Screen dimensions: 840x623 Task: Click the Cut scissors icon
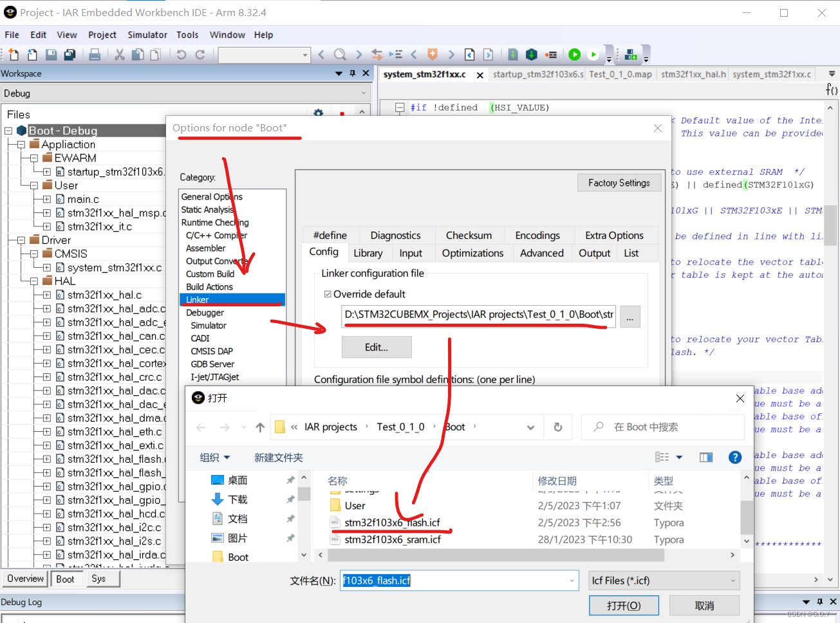pos(119,55)
